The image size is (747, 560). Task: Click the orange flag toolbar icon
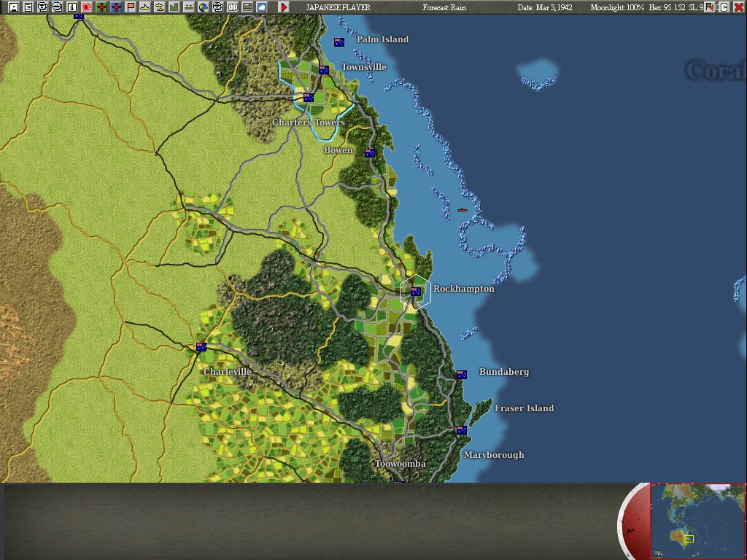(130, 7)
